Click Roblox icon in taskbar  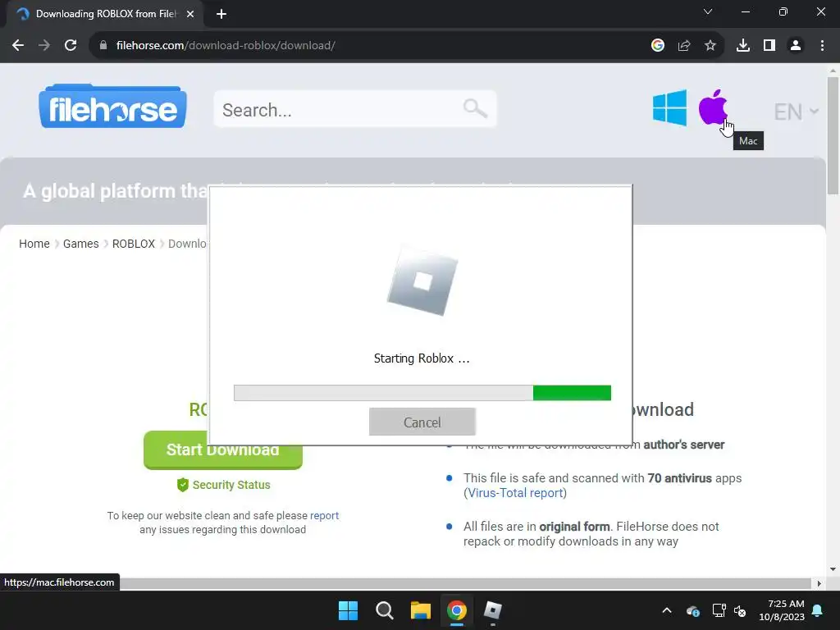(x=492, y=610)
